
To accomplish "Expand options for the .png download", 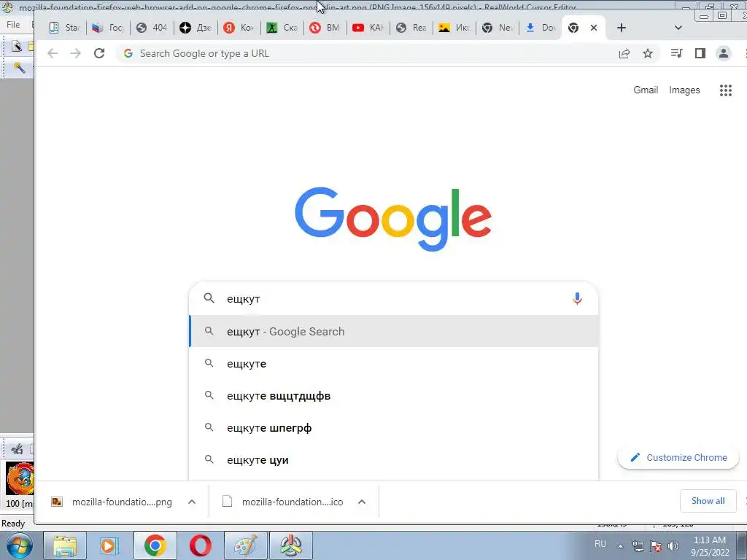I will point(192,502).
